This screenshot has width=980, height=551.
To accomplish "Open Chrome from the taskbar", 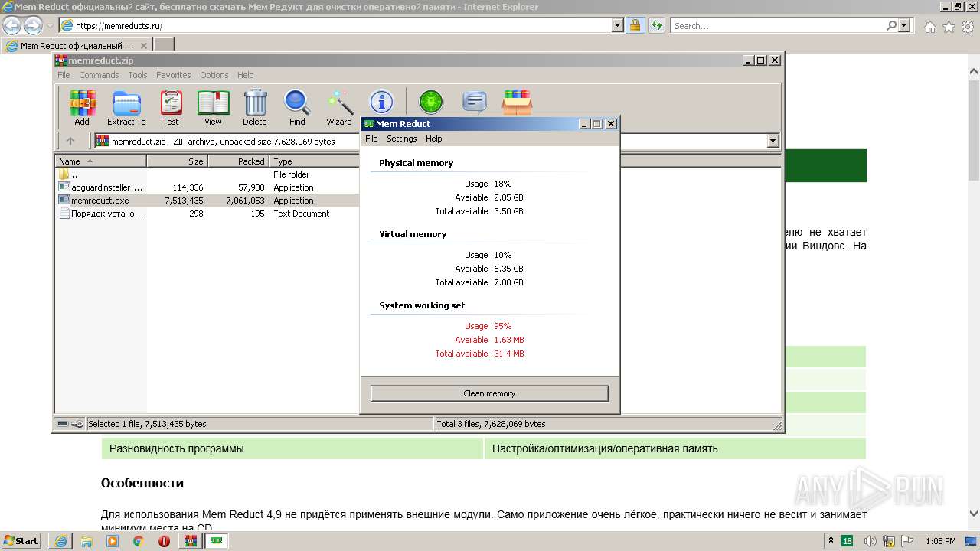I will (139, 541).
